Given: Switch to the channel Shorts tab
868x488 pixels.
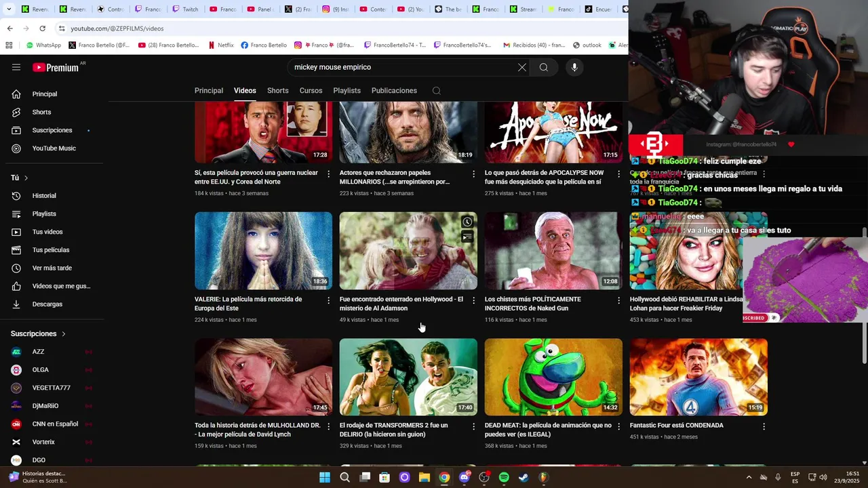Looking at the screenshot, I should 277,91.
